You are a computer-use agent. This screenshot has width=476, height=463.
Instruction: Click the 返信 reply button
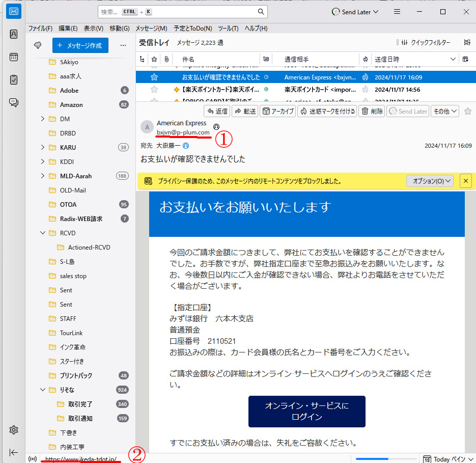tap(217, 111)
